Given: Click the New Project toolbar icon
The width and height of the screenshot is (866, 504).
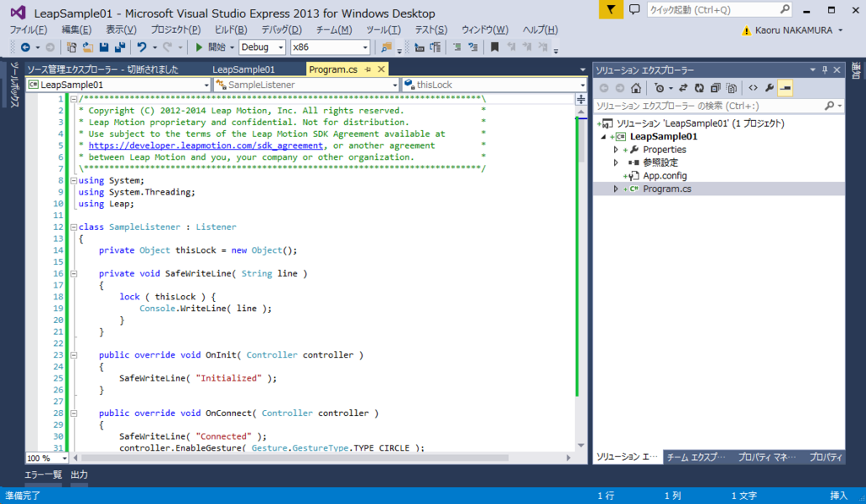Looking at the screenshot, I should pos(71,47).
